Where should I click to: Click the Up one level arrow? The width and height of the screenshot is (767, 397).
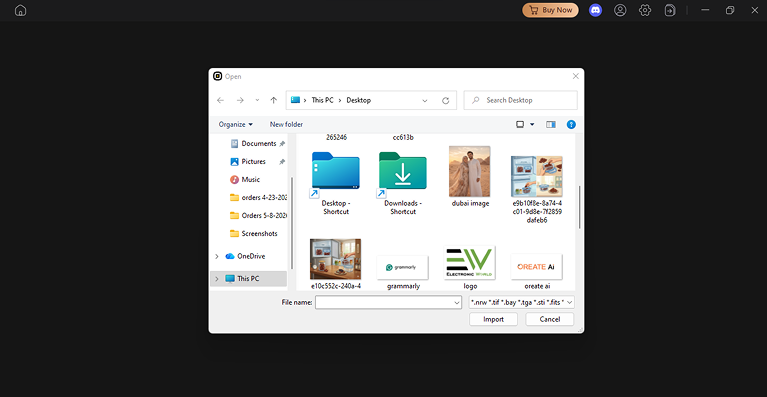274,100
